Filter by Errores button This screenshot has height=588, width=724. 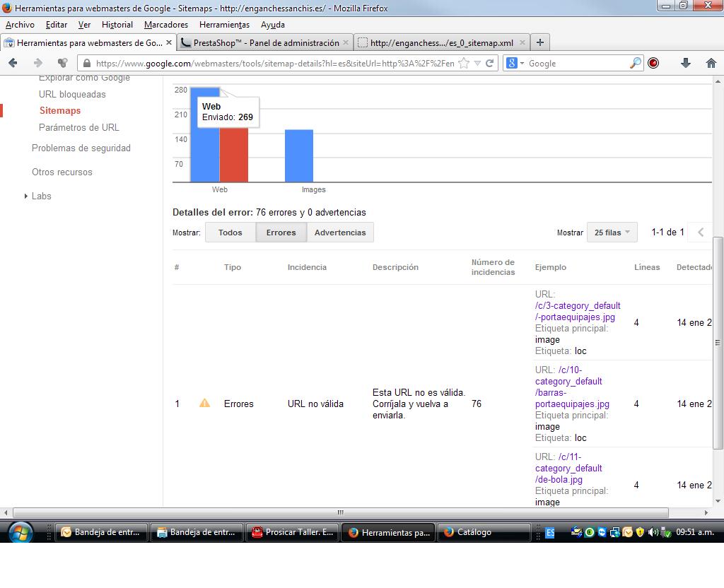[x=281, y=232]
